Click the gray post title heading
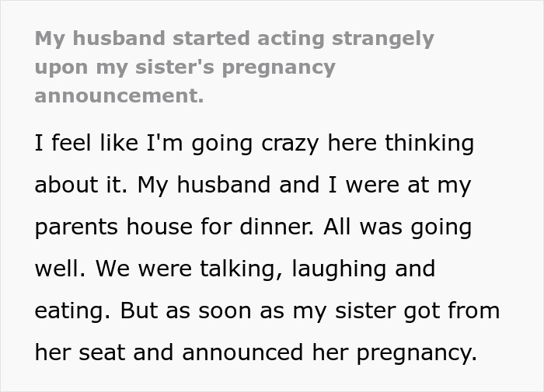This screenshot has width=544, height=392. tap(233, 68)
